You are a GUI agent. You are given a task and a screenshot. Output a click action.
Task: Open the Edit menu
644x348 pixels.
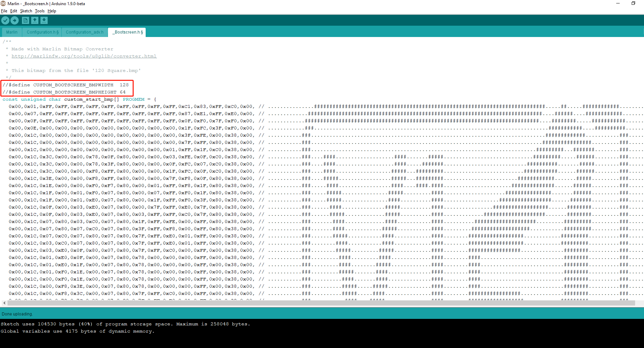(x=14, y=11)
